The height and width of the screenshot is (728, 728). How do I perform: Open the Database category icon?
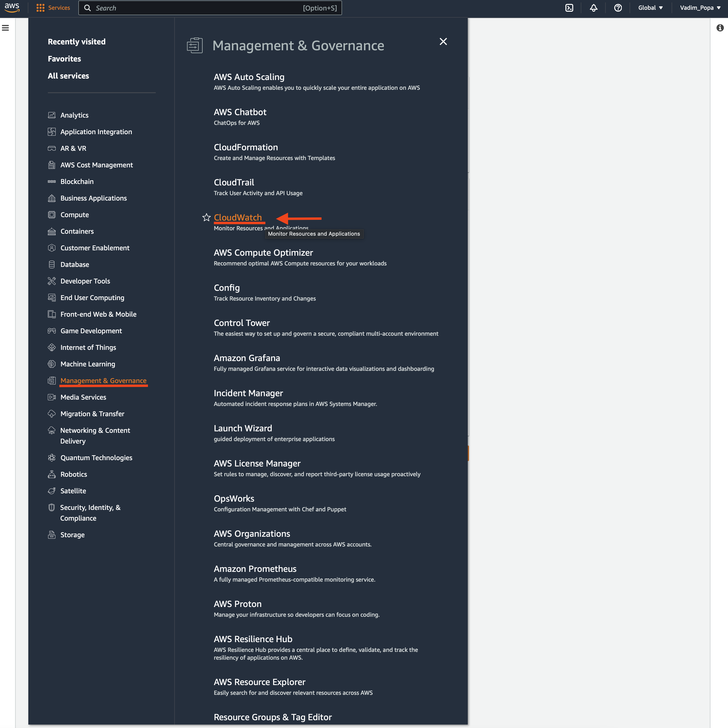(x=52, y=264)
